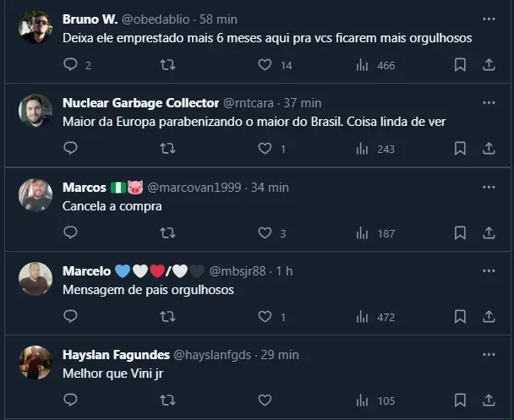Open more options on Bruno W.'s tweet
Image resolution: width=514 pixels, height=420 pixels.
489,19
